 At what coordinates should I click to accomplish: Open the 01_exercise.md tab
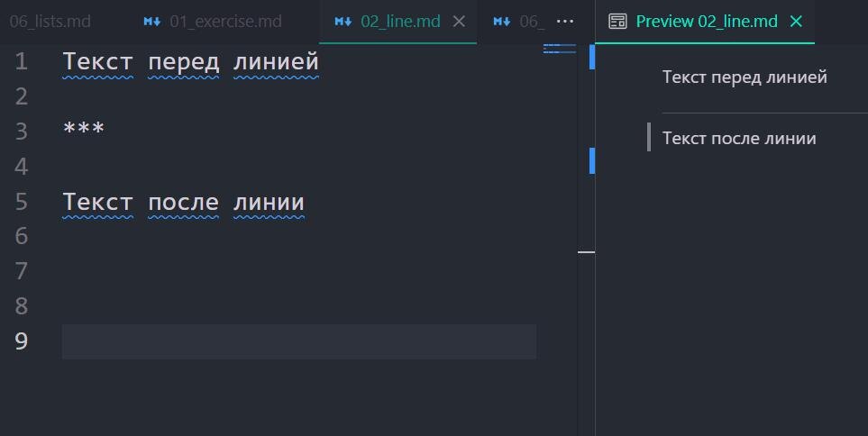point(226,22)
